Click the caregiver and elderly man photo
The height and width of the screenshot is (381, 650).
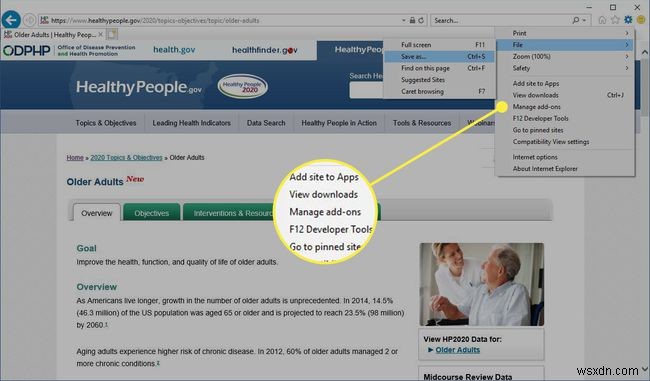point(481,284)
